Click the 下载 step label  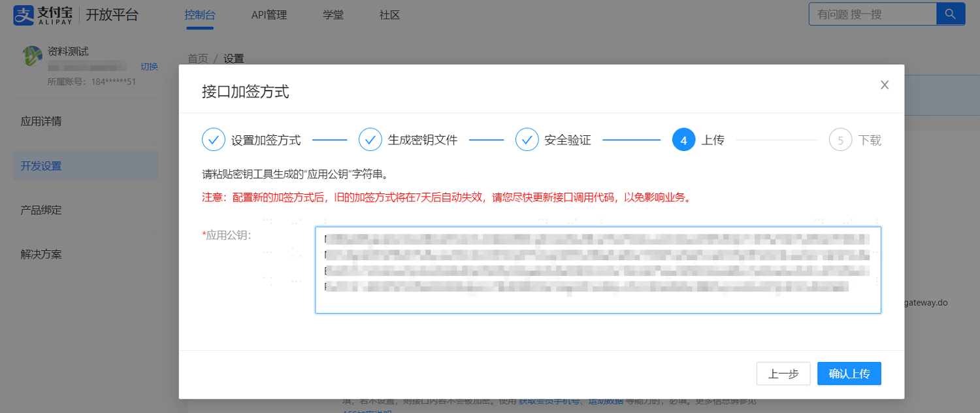click(x=870, y=140)
